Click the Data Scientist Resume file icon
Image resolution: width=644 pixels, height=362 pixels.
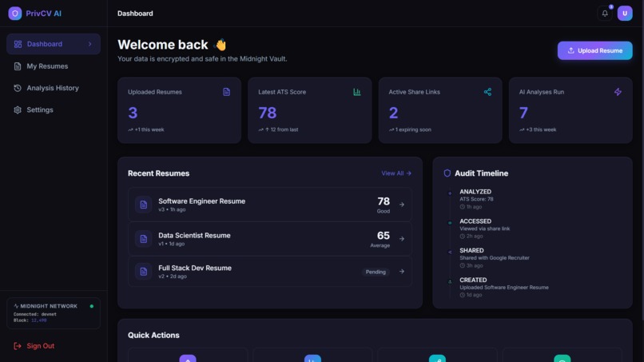tap(143, 239)
